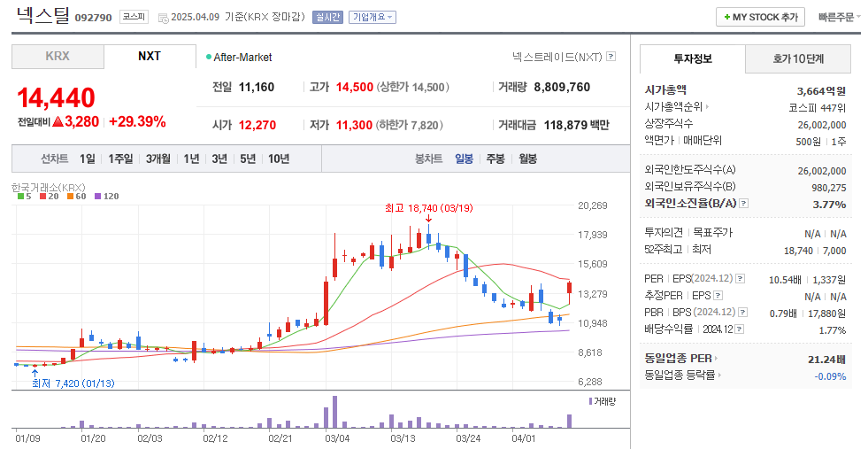Click the 1.77% dividend yield value
Screen dimensions: 868x449
point(833,330)
